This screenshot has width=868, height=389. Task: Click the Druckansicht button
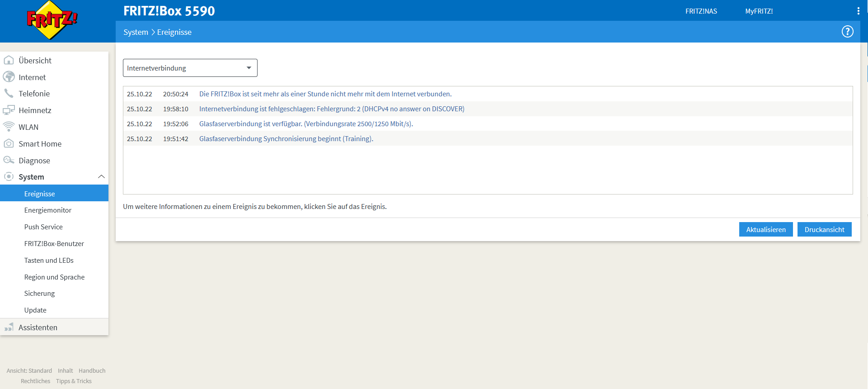pos(824,229)
